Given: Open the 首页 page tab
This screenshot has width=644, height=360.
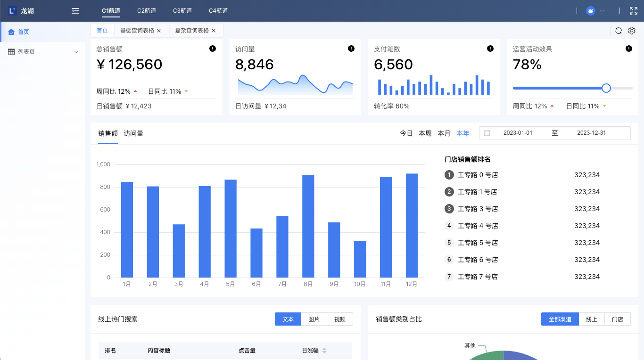Looking at the screenshot, I should coord(102,31).
